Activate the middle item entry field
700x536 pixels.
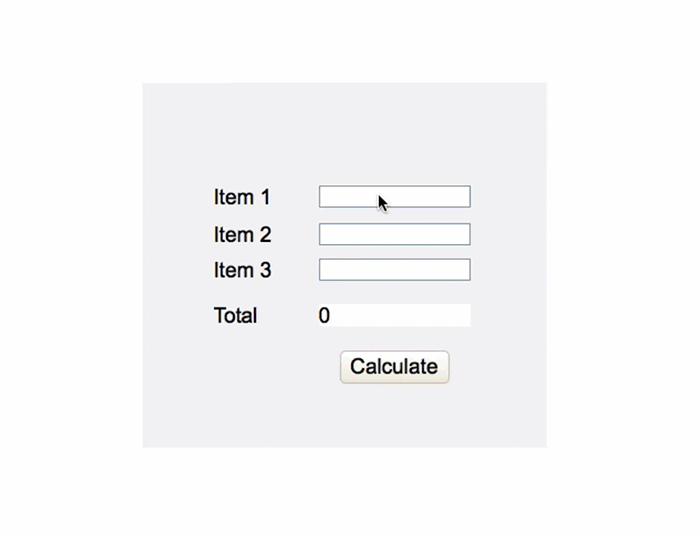coord(395,234)
